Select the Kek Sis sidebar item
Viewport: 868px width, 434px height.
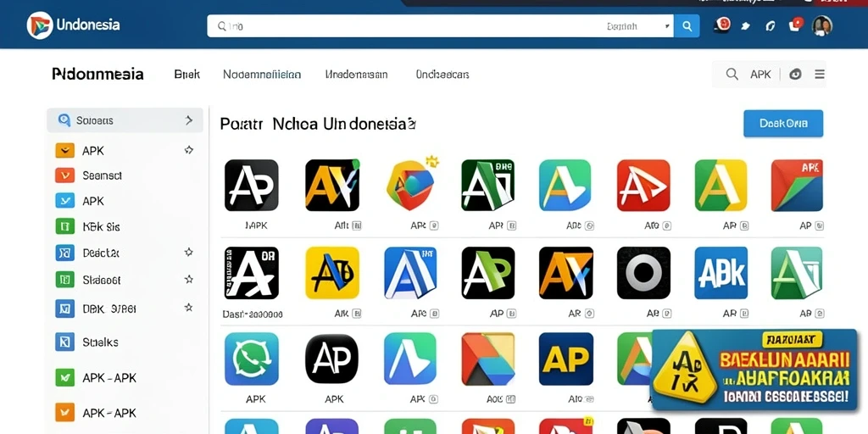(125, 226)
